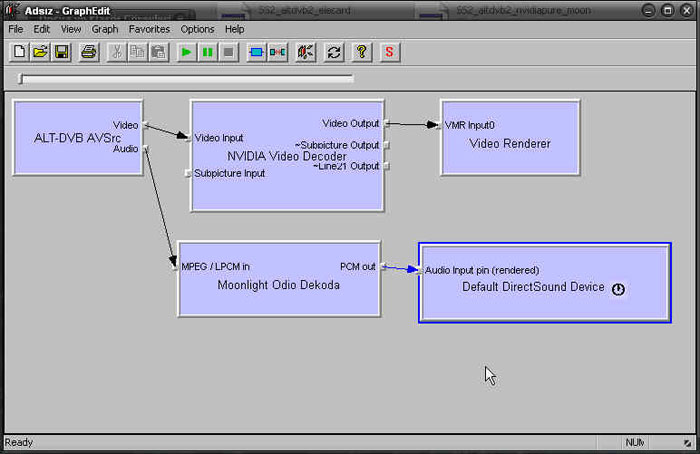Open a graph file with folder icon
Viewport: 700px width, 454px height.
pyautogui.click(x=40, y=52)
